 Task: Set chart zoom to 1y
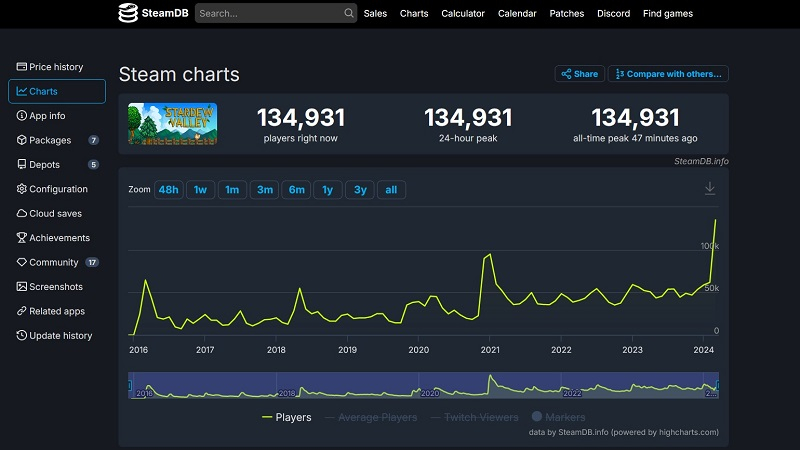click(x=328, y=190)
